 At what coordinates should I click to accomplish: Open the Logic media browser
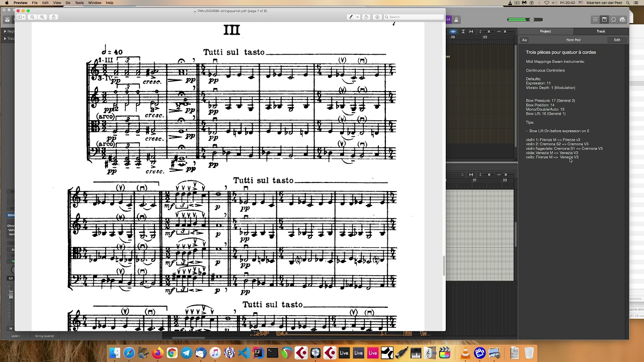622,20
